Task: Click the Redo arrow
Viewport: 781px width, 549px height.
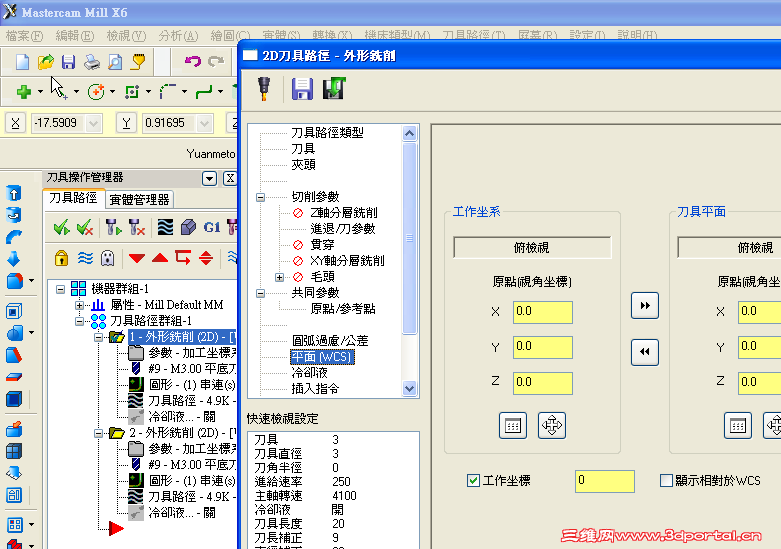Action: click(216, 61)
